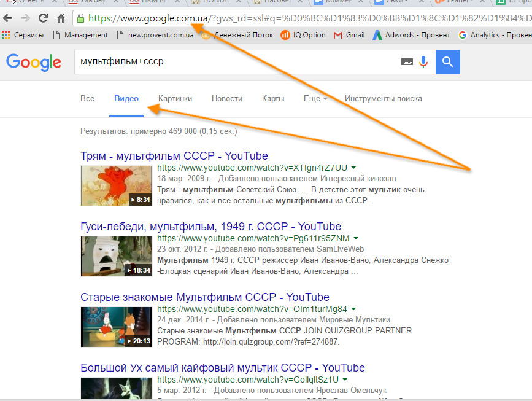Open the Трям - мультфильм СССР result
The height and width of the screenshot is (401, 532).
(x=174, y=156)
